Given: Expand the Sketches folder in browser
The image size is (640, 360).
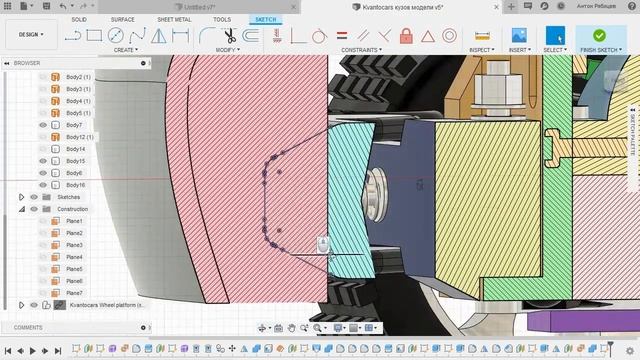Looking at the screenshot, I should 21,197.
